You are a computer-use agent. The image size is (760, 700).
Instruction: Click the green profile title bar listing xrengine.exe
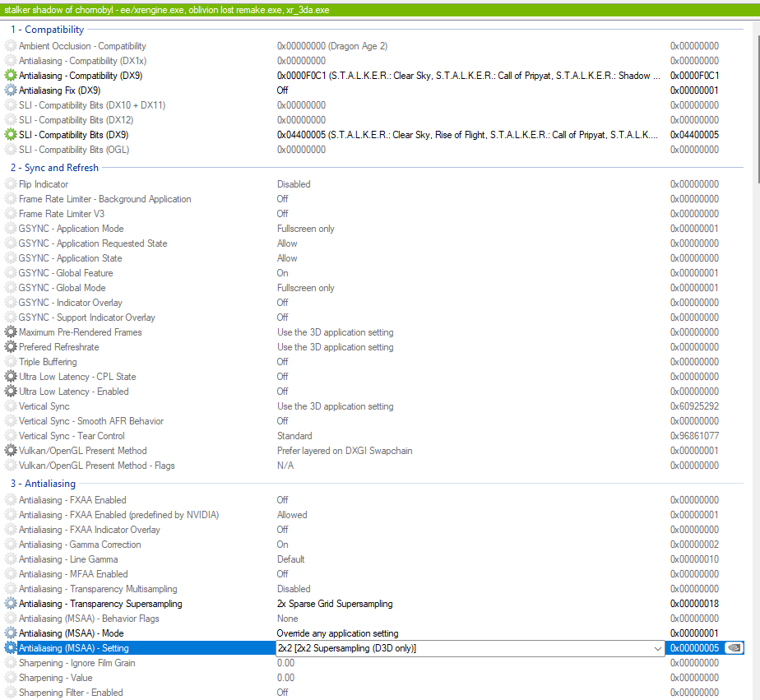coord(380,10)
